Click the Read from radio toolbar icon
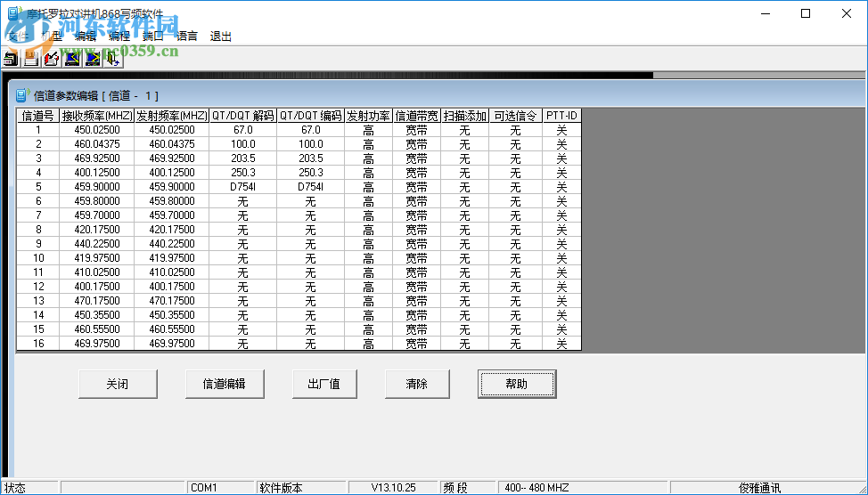Image resolution: width=868 pixels, height=495 pixels. coord(72,58)
